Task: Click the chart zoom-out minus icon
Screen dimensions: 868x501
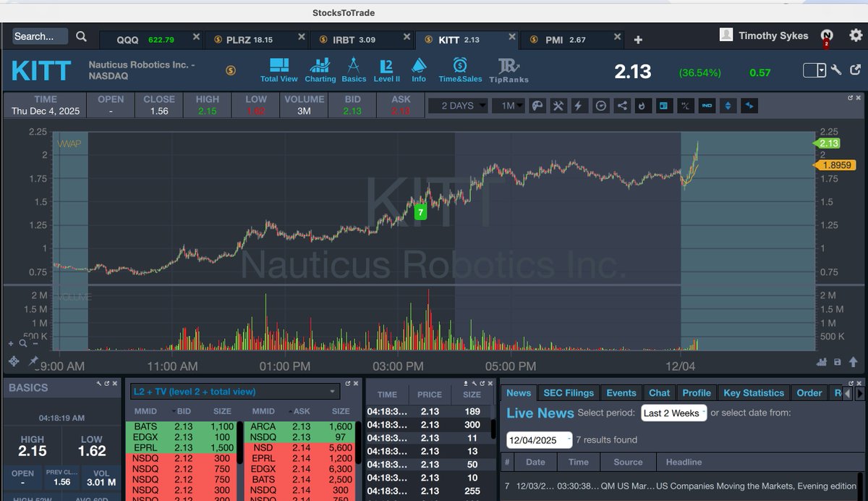Action: coord(35,344)
